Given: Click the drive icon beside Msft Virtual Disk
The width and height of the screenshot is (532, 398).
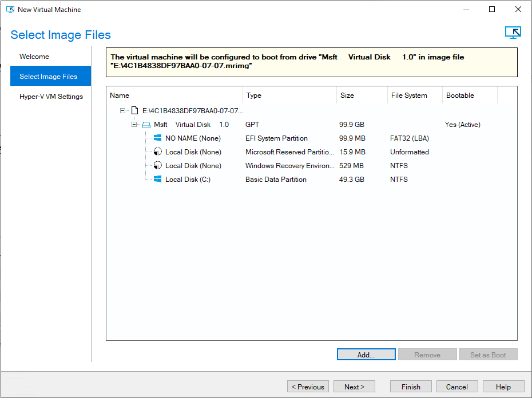Looking at the screenshot, I should tap(146, 125).
